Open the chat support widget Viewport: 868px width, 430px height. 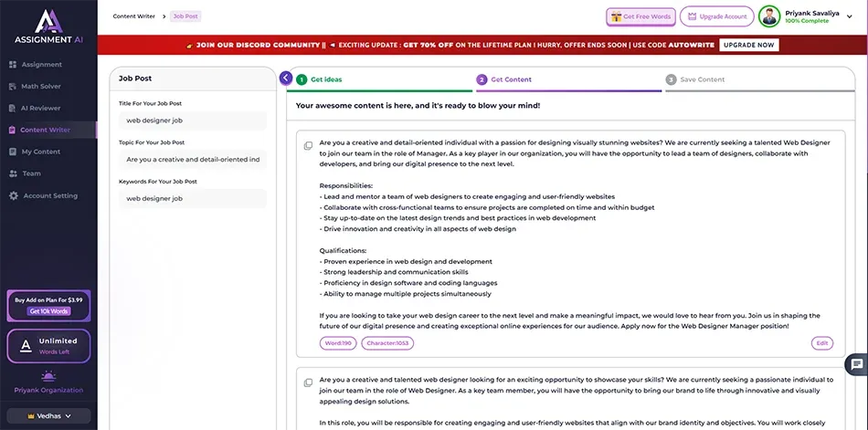click(856, 363)
